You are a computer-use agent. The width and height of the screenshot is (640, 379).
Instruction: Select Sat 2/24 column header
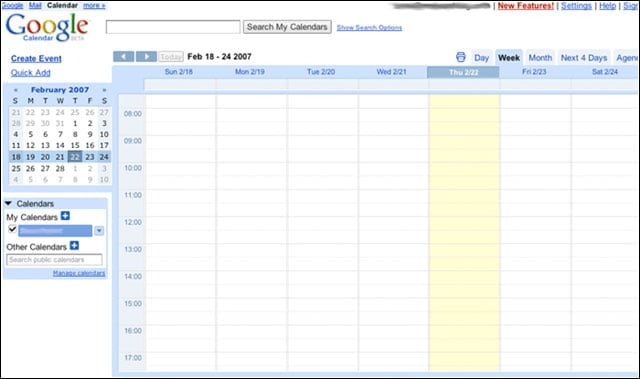tap(605, 72)
